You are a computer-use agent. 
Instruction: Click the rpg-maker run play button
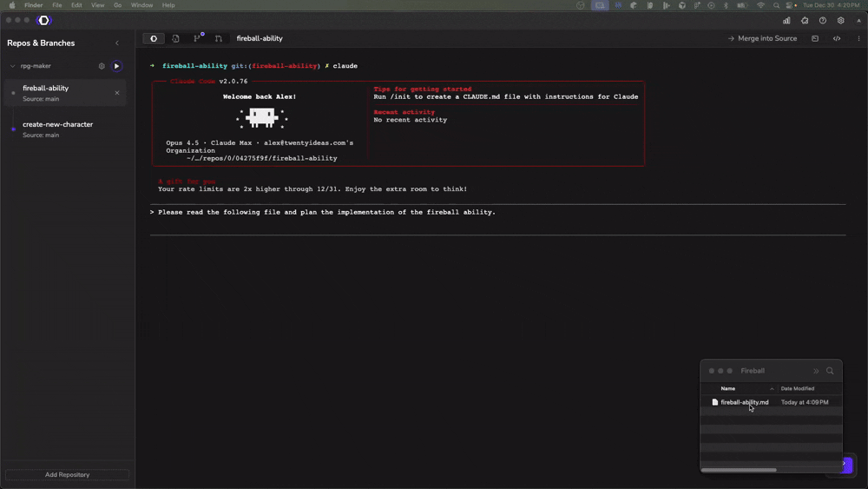pos(116,66)
